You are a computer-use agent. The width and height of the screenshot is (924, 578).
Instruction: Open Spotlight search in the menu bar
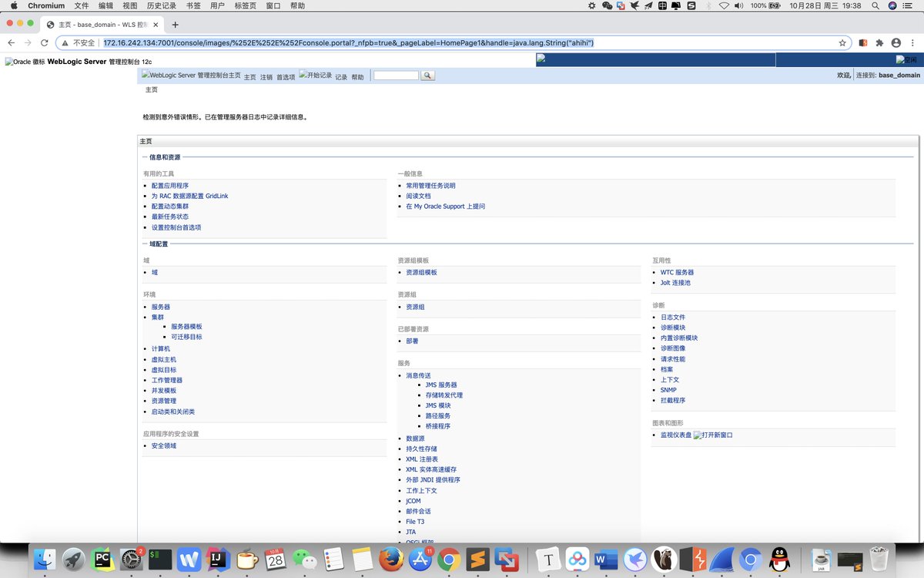coord(876,5)
